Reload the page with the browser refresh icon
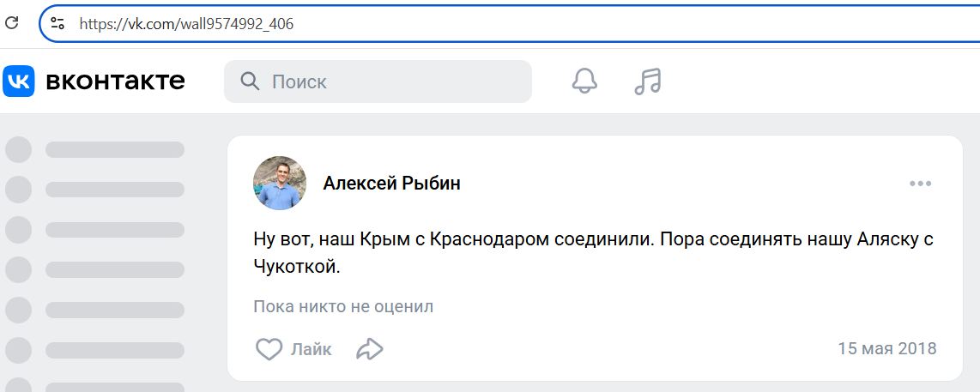The image size is (980, 392). coord(12,23)
